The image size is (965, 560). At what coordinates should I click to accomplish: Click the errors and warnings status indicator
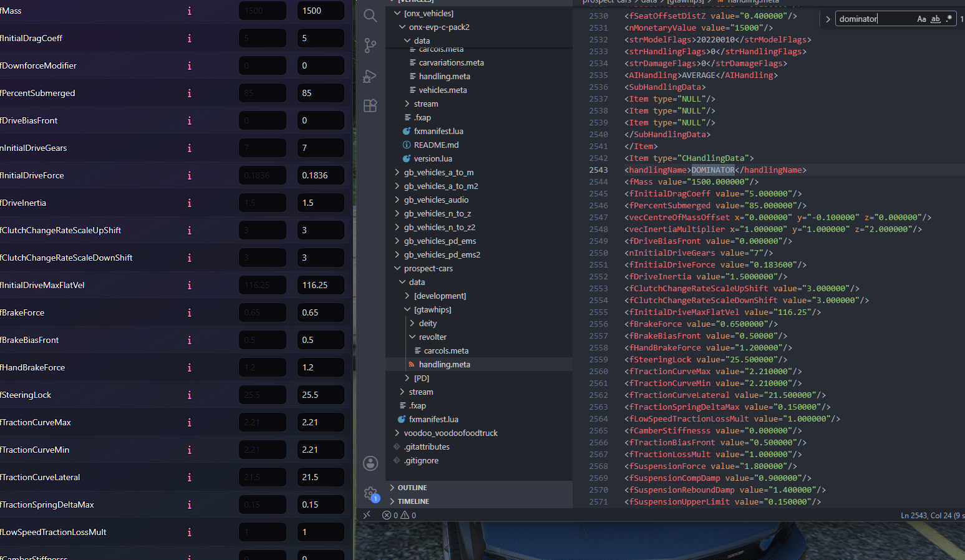[399, 515]
